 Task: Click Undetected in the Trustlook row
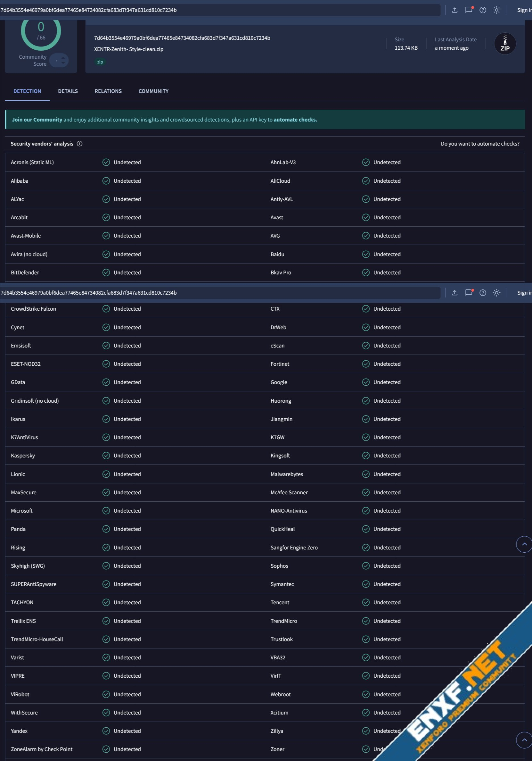tap(387, 639)
